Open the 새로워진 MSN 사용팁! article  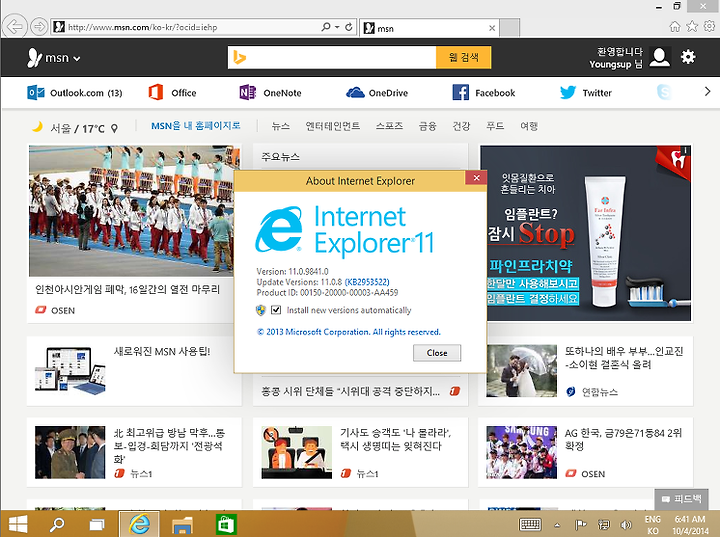[x=162, y=351]
